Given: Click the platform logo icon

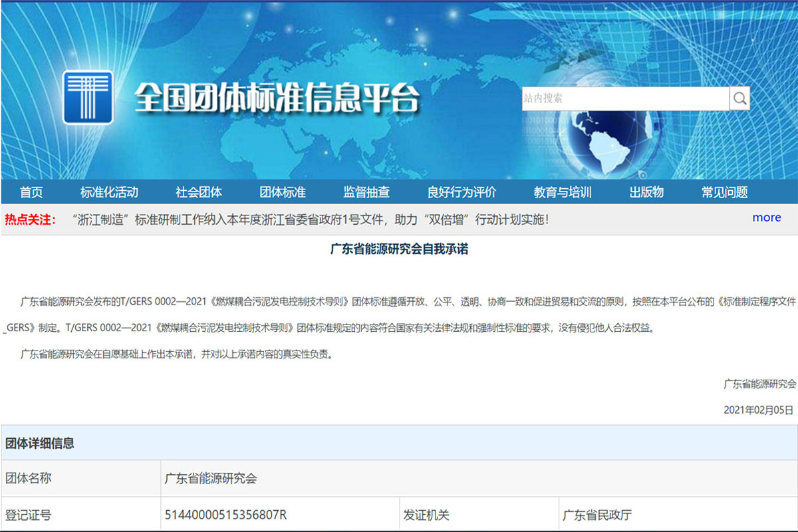Looking at the screenshot, I should click(88, 97).
